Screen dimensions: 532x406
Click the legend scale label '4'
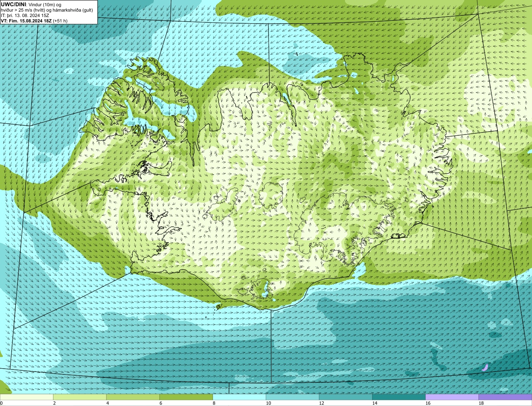tap(108, 403)
